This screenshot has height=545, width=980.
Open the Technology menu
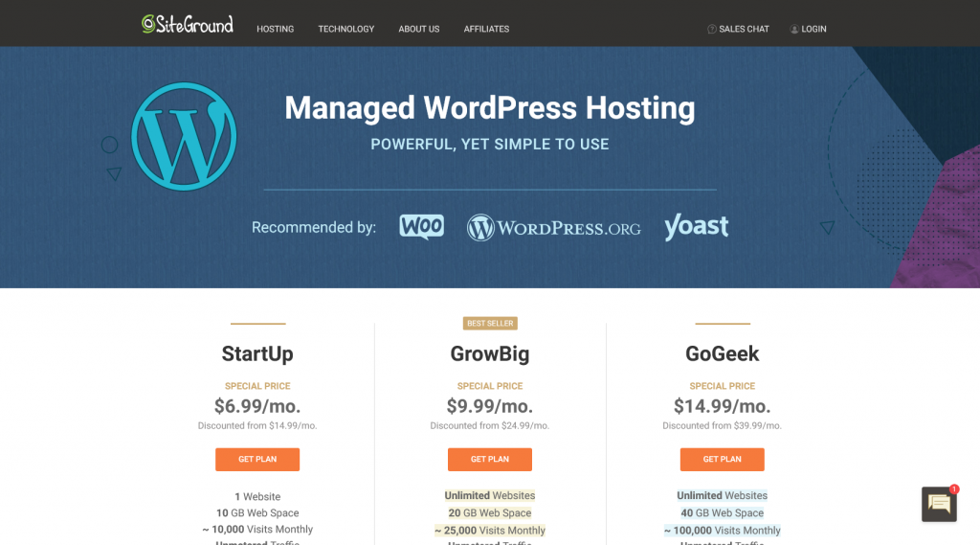pos(346,29)
